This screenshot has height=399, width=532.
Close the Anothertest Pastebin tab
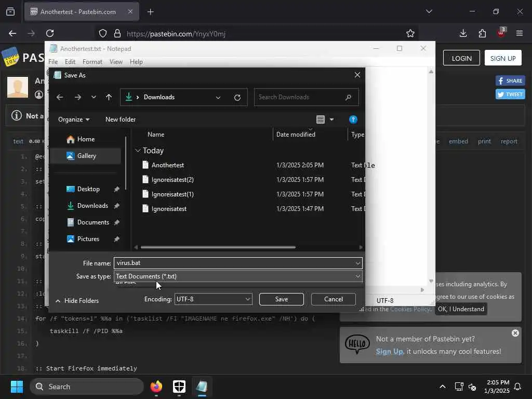[x=130, y=11]
